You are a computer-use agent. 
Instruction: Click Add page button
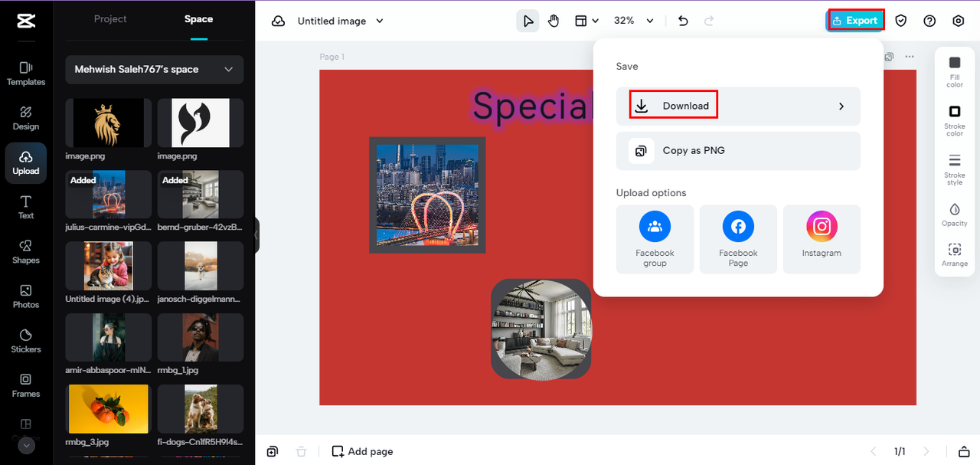pos(362,451)
